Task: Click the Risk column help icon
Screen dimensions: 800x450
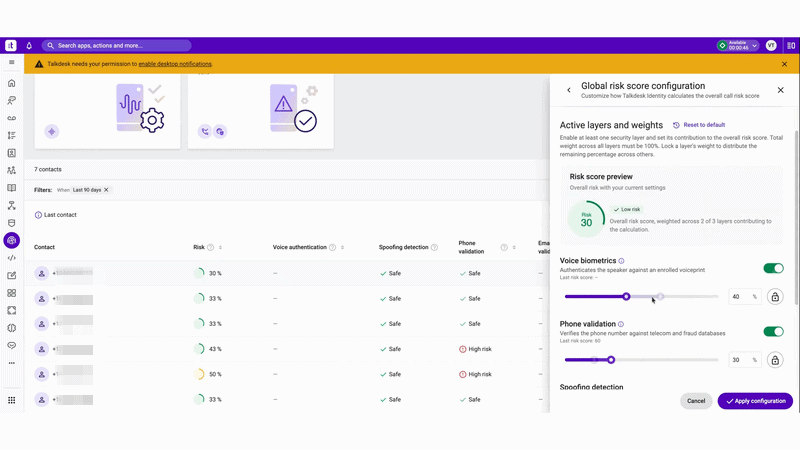Action: pyautogui.click(x=210, y=247)
